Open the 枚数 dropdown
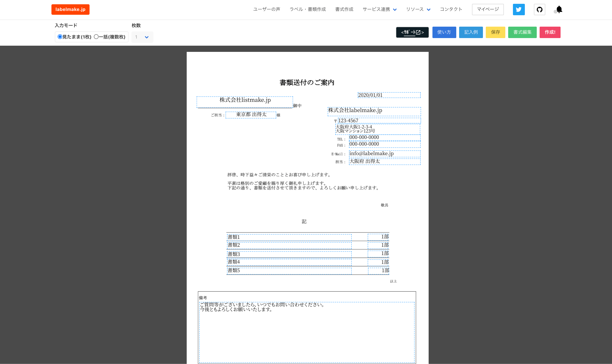 142,37
